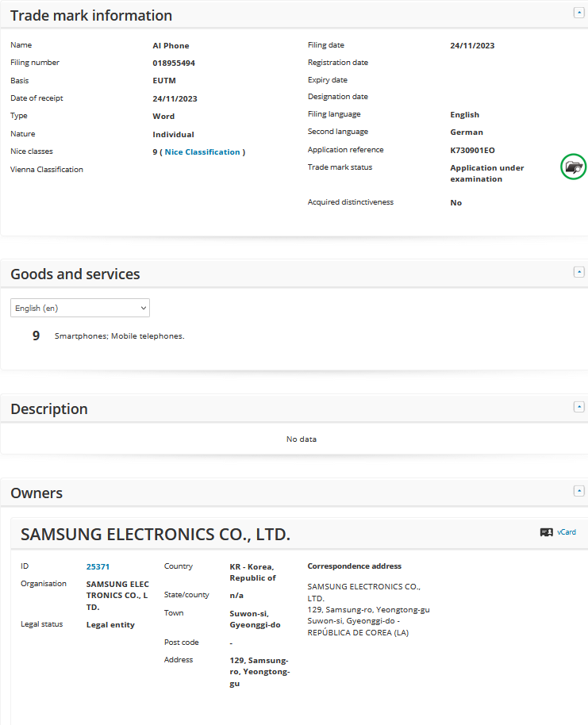Click the class 9 number in goods list
This screenshot has height=725, width=588.
click(x=36, y=336)
